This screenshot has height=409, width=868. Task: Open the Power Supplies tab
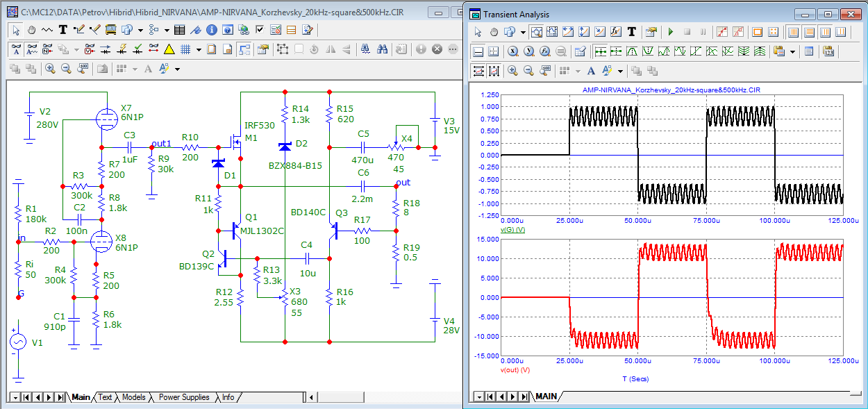(x=183, y=397)
